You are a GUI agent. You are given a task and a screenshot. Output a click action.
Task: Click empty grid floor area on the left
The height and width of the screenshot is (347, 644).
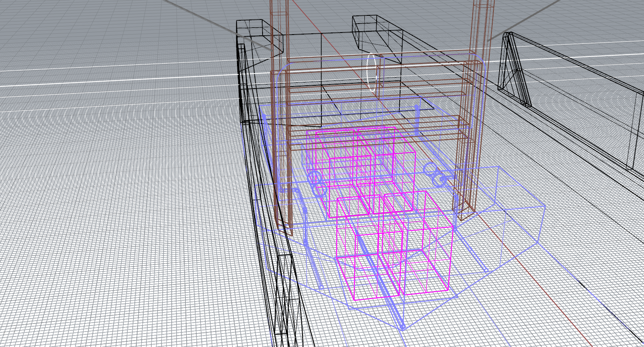[122, 223]
